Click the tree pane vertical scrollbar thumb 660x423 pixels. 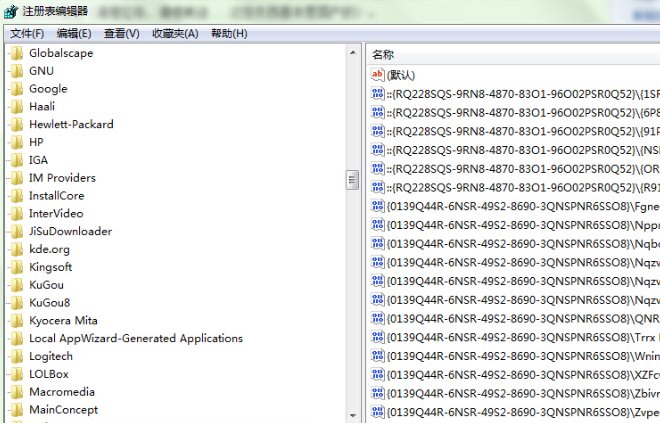click(x=352, y=180)
